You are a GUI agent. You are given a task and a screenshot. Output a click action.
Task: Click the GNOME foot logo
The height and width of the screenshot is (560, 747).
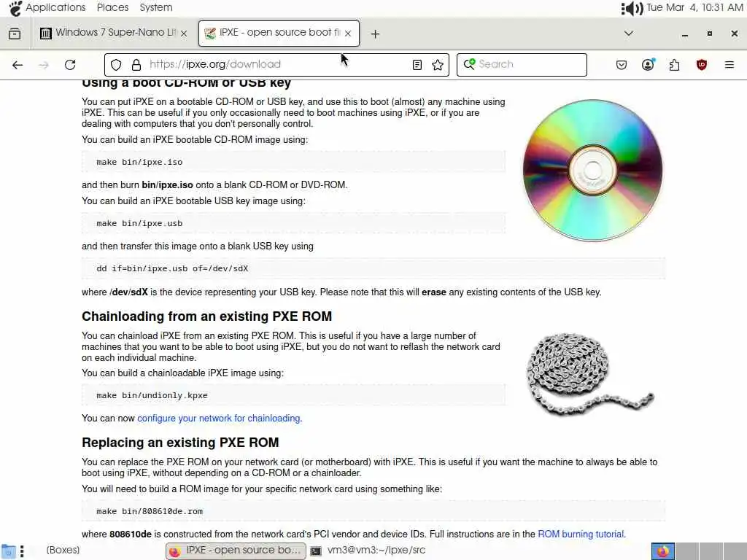pyautogui.click(x=15, y=8)
